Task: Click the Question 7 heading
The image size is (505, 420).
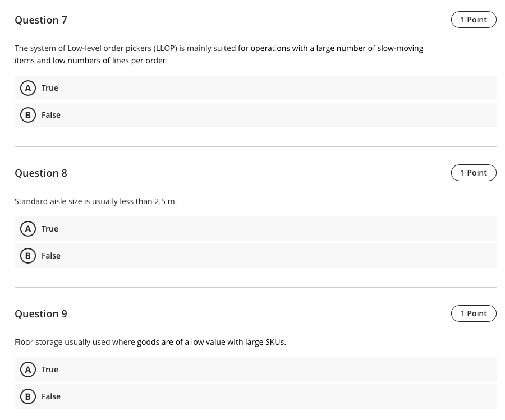Action: (41, 20)
